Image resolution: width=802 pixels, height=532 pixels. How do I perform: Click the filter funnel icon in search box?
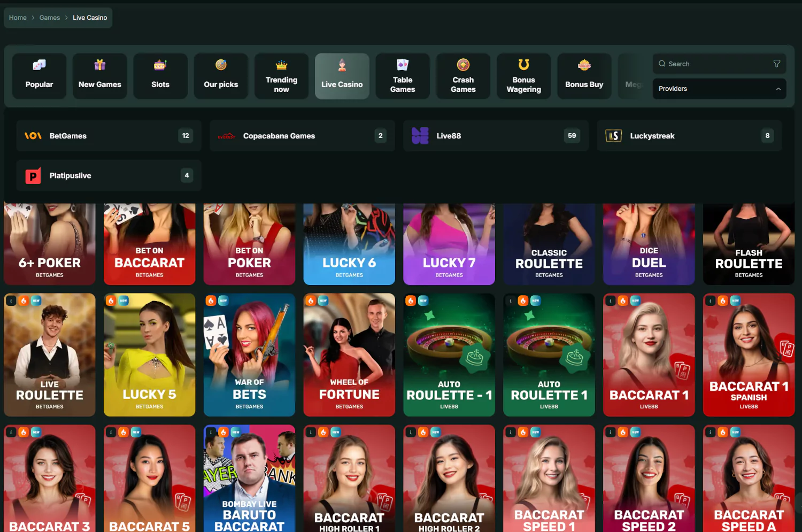click(776, 64)
